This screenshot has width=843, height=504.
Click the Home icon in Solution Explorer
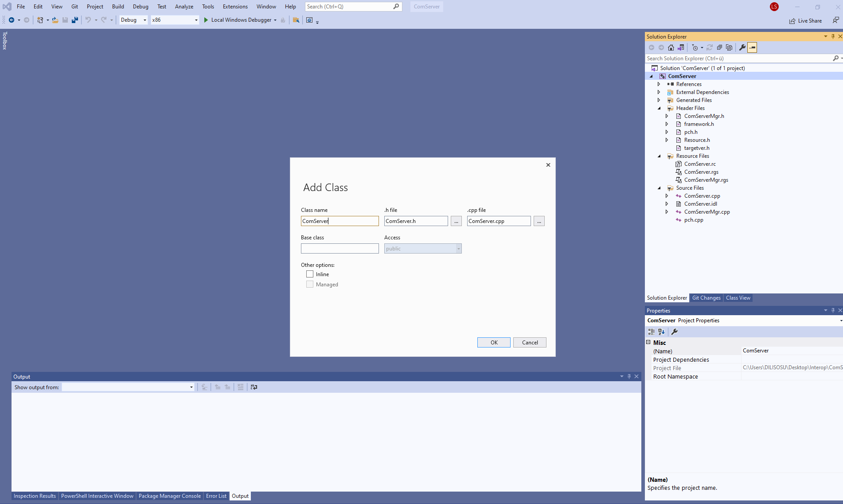click(x=671, y=47)
